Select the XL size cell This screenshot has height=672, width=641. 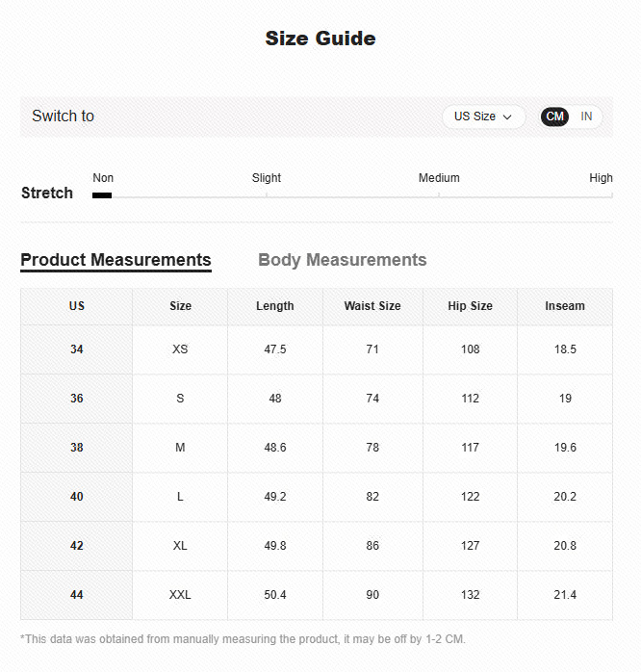pyautogui.click(x=180, y=546)
